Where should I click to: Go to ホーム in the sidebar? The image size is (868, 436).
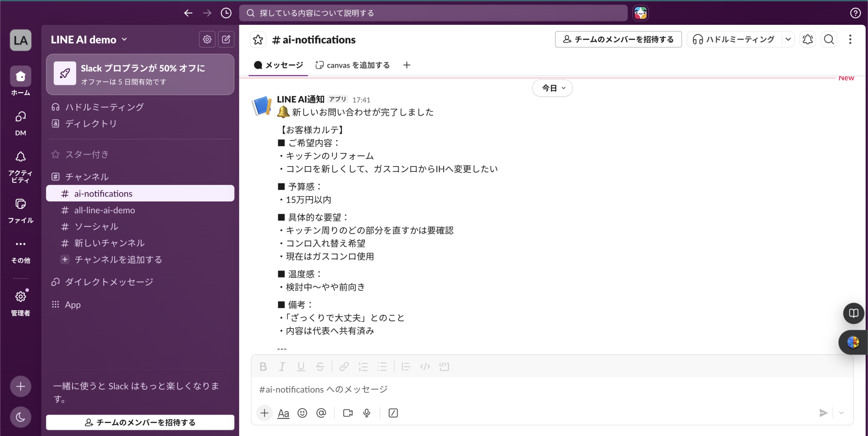(x=21, y=81)
